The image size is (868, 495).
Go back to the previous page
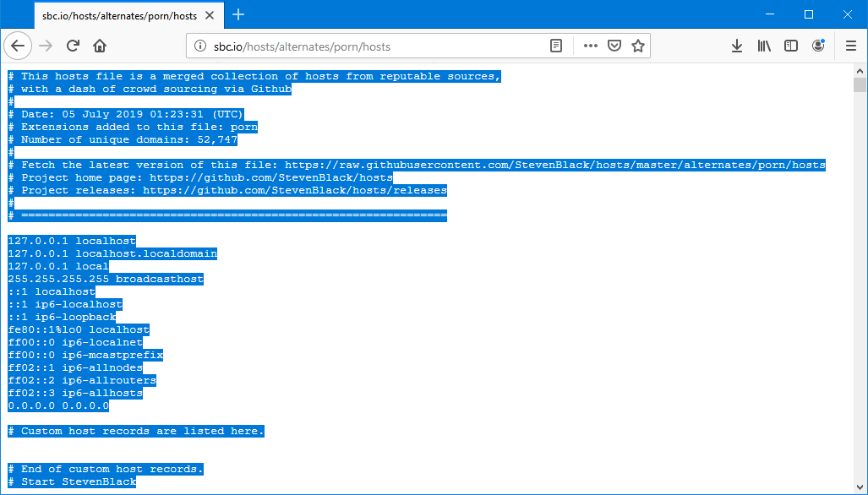pyautogui.click(x=18, y=46)
